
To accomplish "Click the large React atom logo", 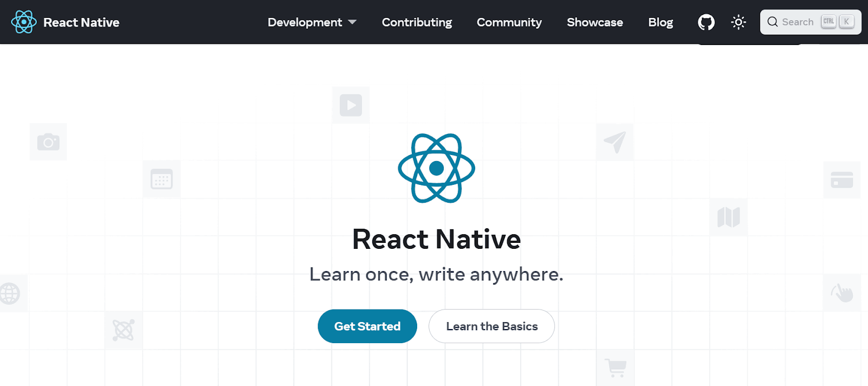I will tap(436, 168).
